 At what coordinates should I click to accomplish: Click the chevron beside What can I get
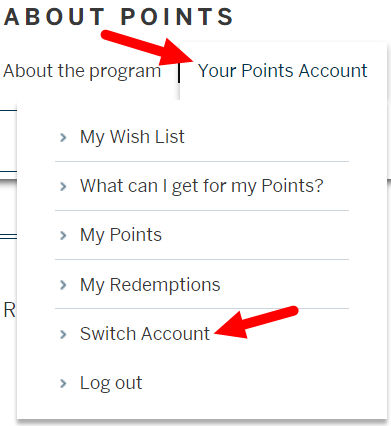tap(63, 186)
